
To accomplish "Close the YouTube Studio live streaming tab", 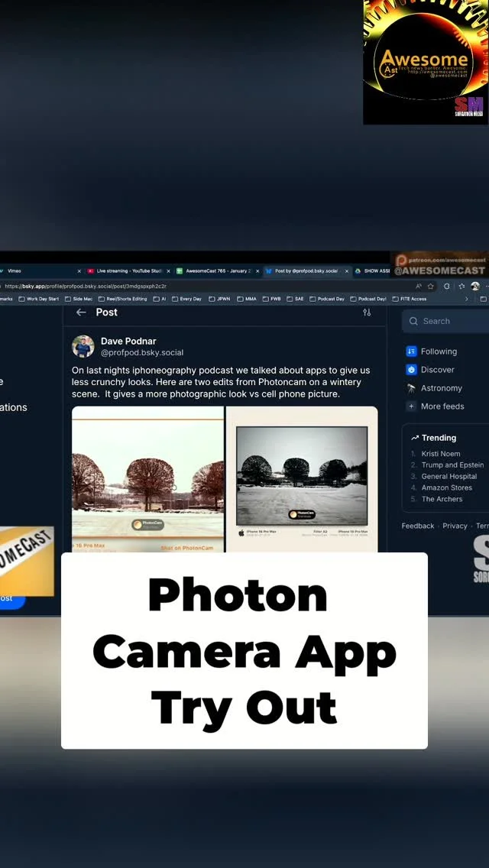I will tap(168, 271).
